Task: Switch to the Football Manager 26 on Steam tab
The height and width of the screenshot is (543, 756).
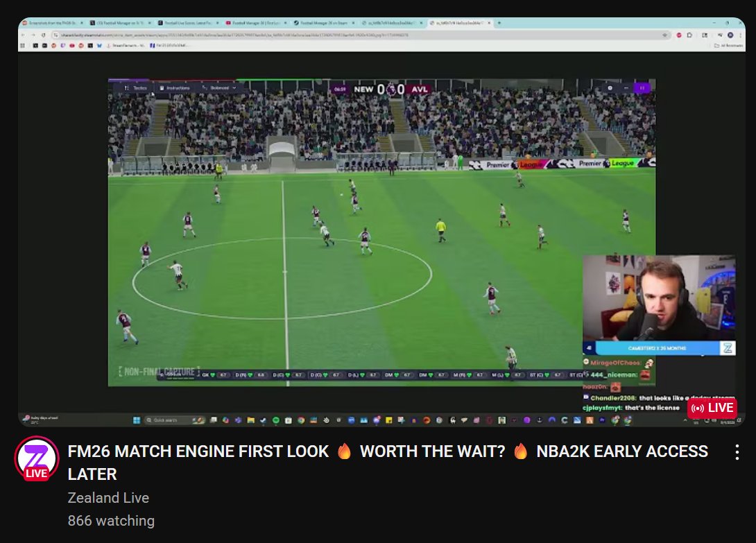Action: click(x=323, y=23)
